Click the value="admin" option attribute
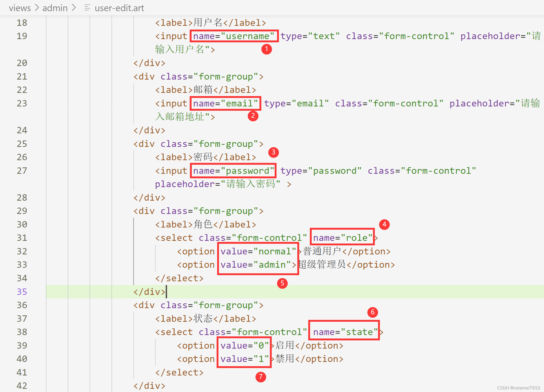This screenshot has width=544, height=392. (256, 265)
